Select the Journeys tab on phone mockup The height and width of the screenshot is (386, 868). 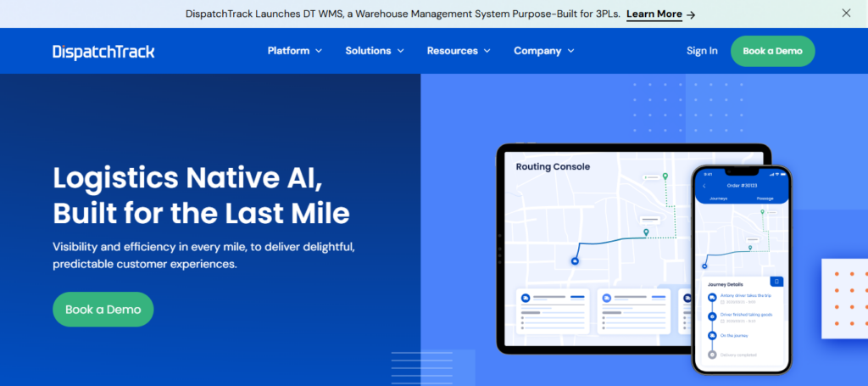click(x=719, y=199)
